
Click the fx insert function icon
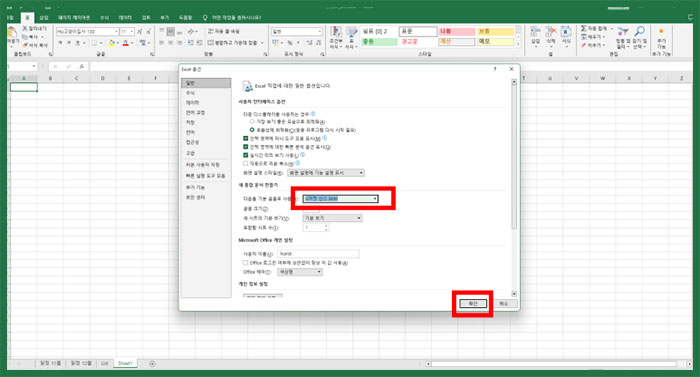point(82,67)
